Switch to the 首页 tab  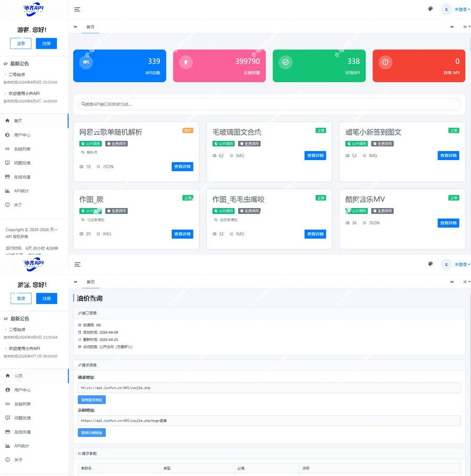[x=91, y=27]
